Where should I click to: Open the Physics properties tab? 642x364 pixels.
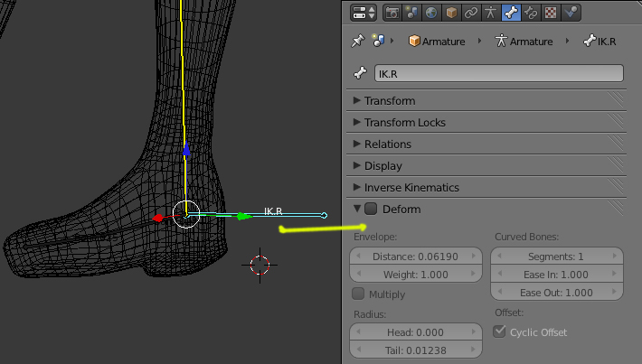(x=571, y=13)
